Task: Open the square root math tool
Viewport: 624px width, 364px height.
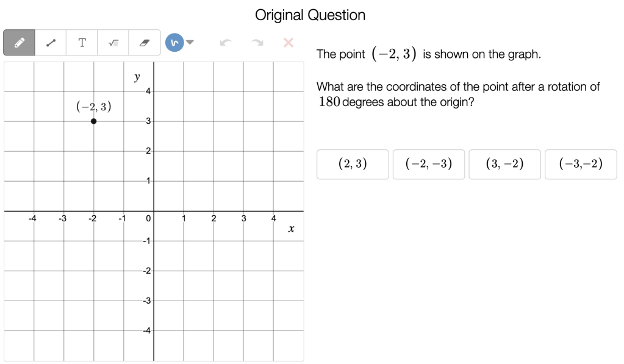Action: [x=113, y=43]
